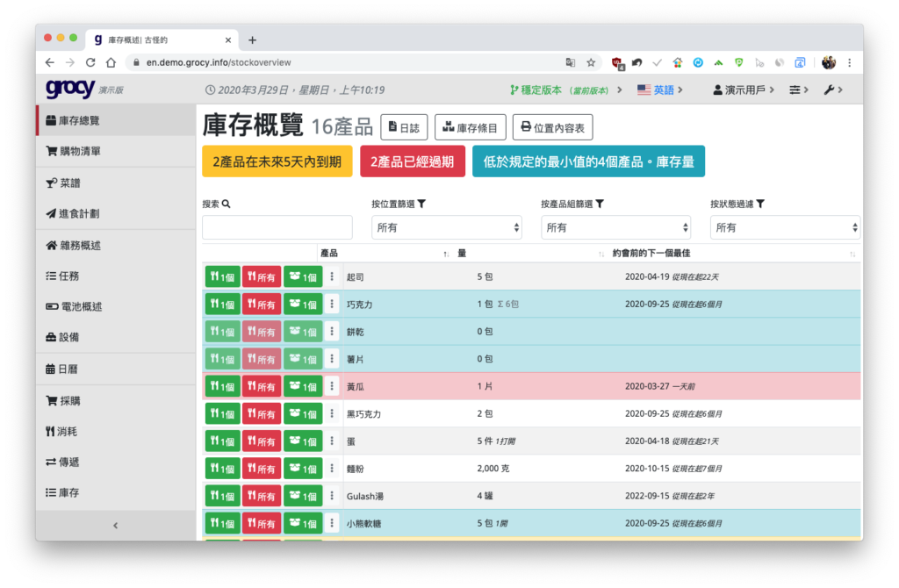This screenshot has width=899, height=588.
Task: Consume 所有 of 黑巧克力
Action: 262,413
